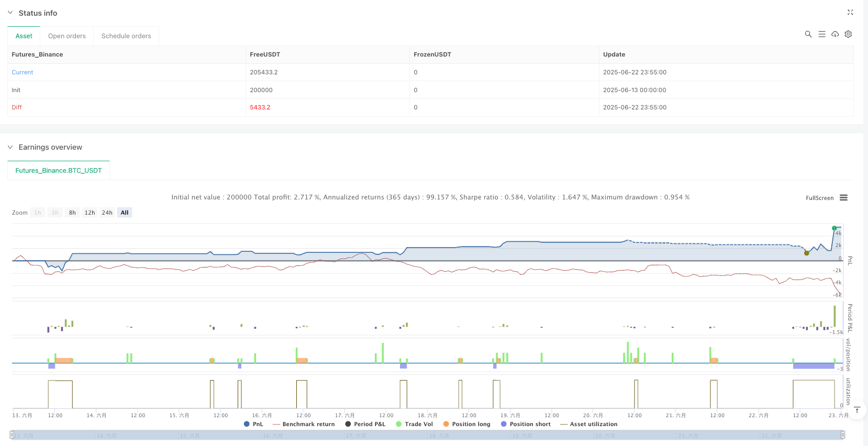This screenshot has width=868, height=446.
Task: Click the FullScreen chart button
Action: coord(819,198)
